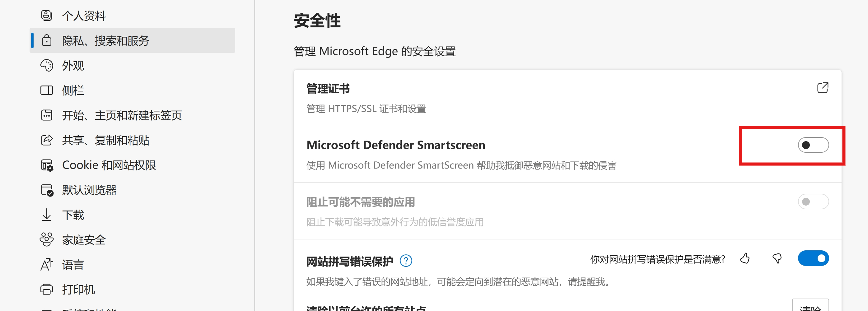Image resolution: width=868 pixels, height=311 pixels.
Task: Click the language icon beside 语言
Action: (x=46, y=264)
